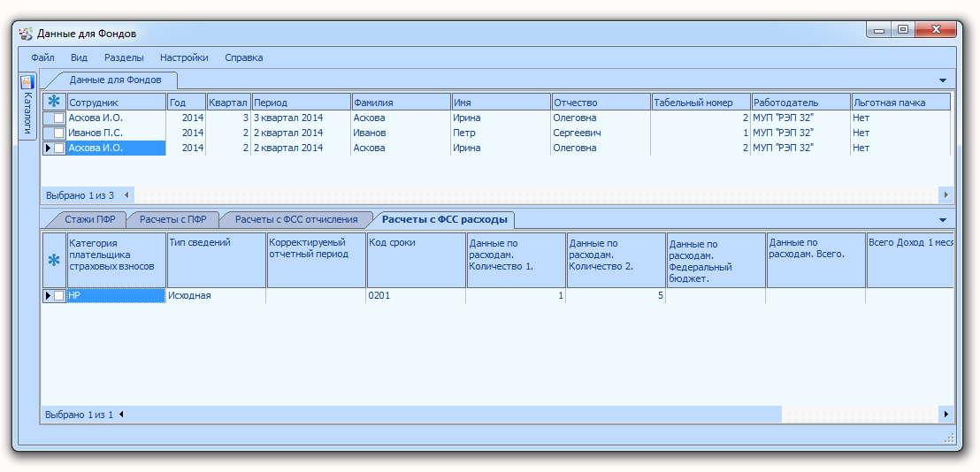Select the Исходная cell in lower grid

pyautogui.click(x=216, y=296)
